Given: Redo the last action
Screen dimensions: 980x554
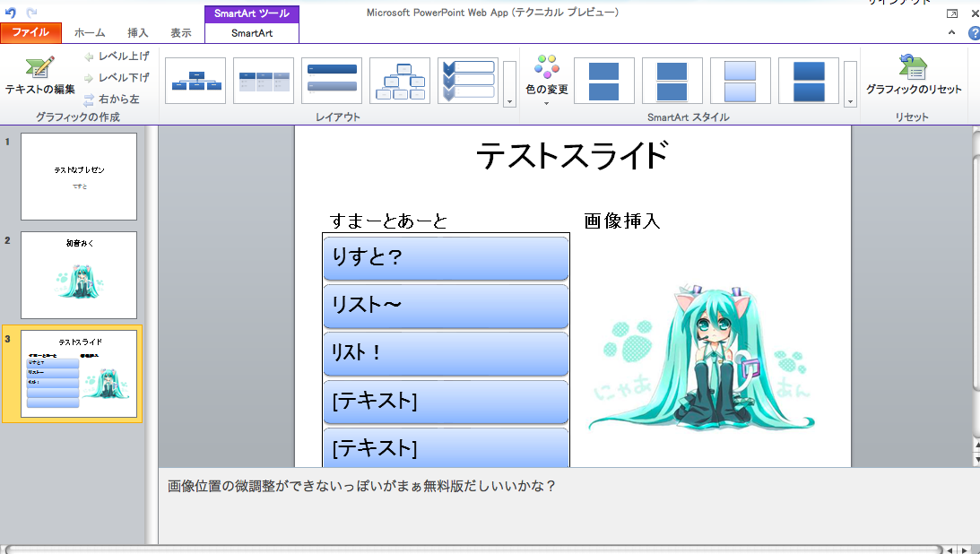Looking at the screenshot, I should [32, 13].
